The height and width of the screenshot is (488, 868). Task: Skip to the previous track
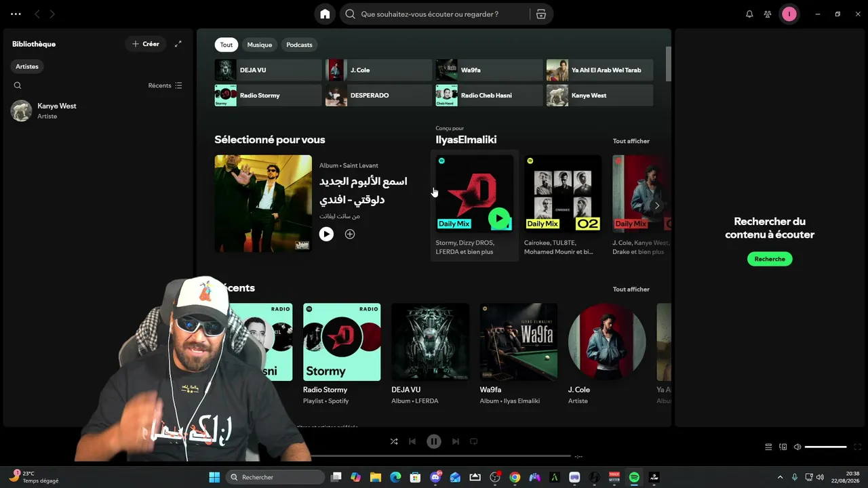click(x=412, y=441)
